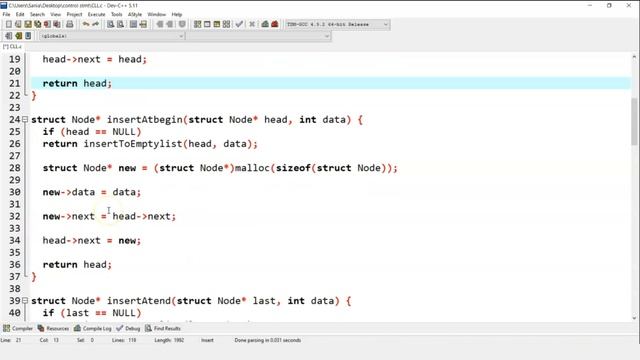Open the empty function list dropdown

(x=258, y=36)
